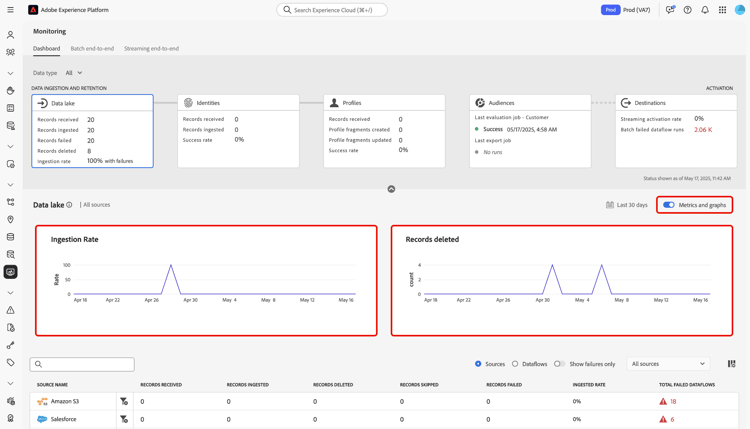Collapse the ingestion overview panel chevron

391,189
